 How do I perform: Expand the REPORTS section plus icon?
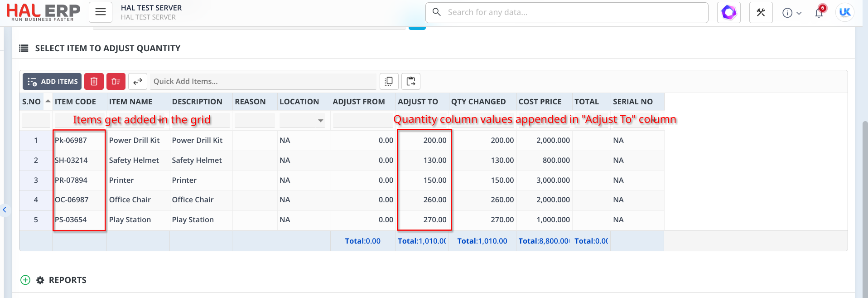point(25,280)
